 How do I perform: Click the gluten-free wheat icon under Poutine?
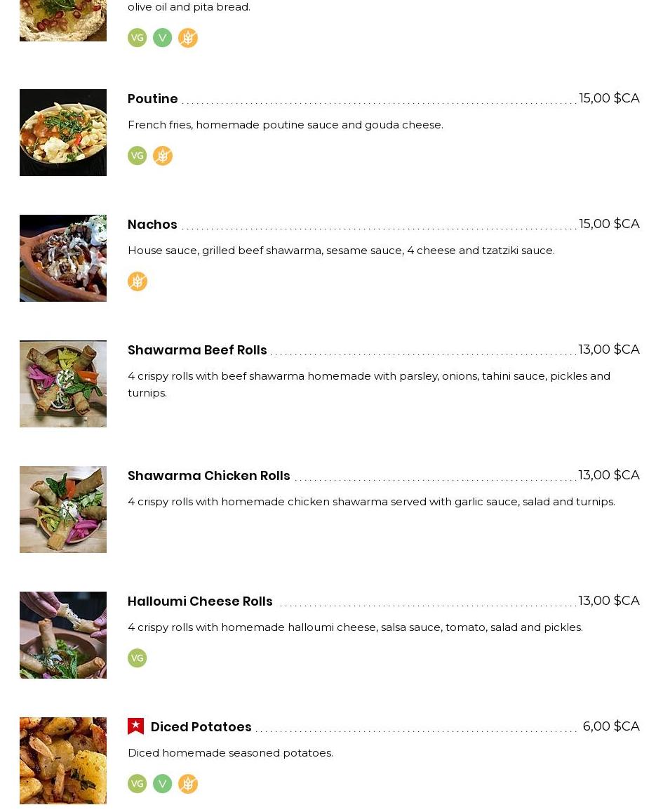point(163,156)
